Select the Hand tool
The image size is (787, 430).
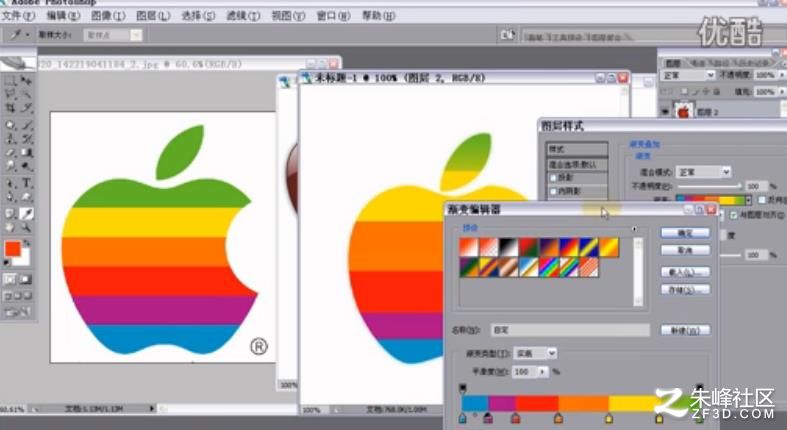point(10,228)
